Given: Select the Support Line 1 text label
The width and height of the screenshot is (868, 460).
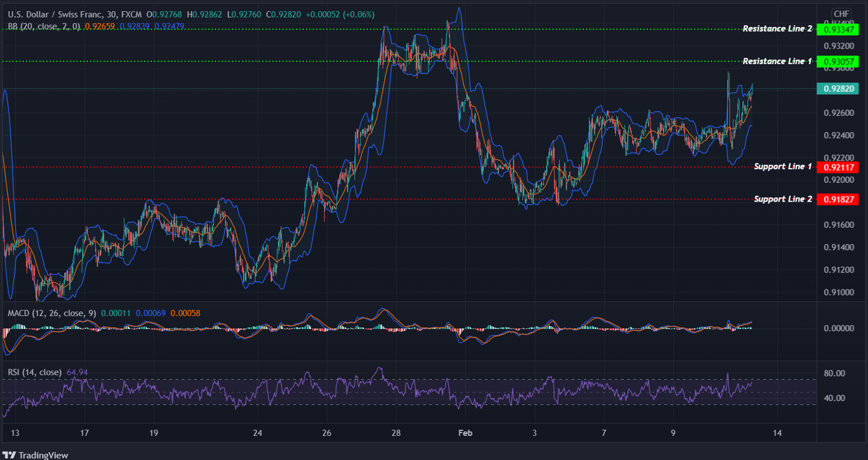Looking at the screenshot, I should (782, 167).
